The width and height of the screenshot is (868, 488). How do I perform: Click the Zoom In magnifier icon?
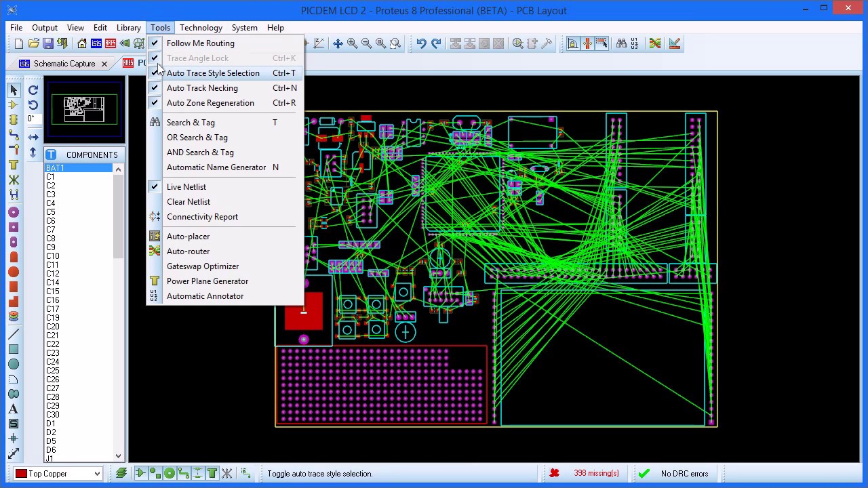click(352, 43)
